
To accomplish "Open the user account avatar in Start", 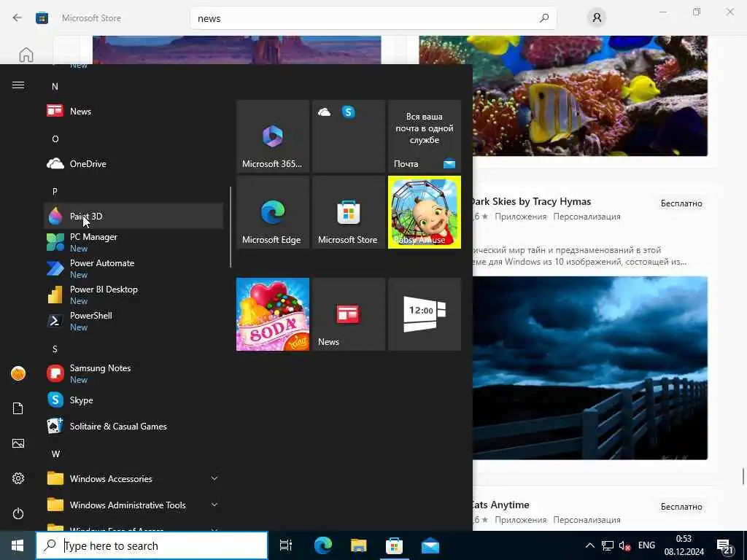I will [x=18, y=374].
